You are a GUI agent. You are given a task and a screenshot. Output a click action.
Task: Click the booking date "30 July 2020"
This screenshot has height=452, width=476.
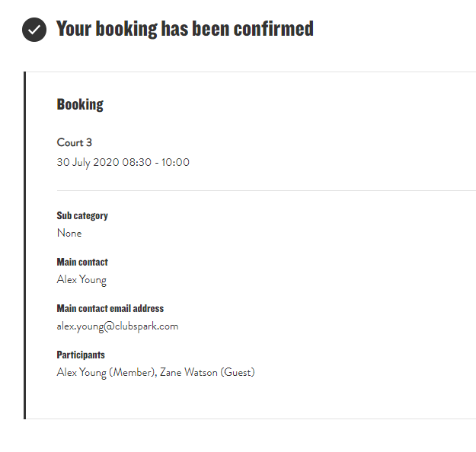tap(88, 162)
